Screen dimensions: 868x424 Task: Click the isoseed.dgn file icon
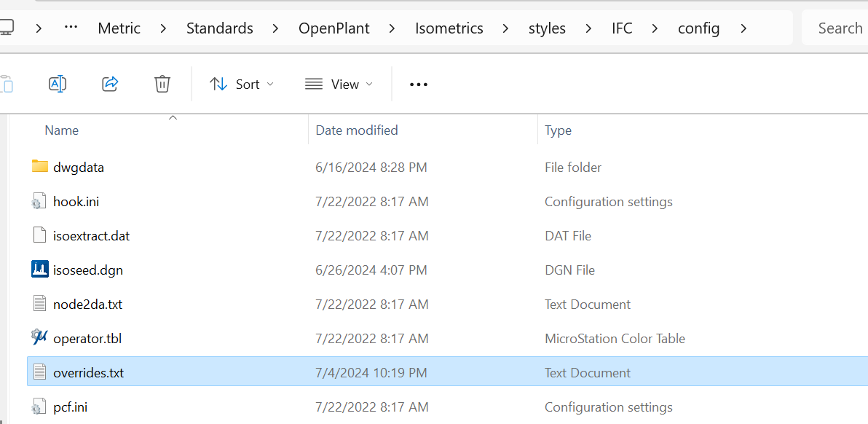click(40, 270)
